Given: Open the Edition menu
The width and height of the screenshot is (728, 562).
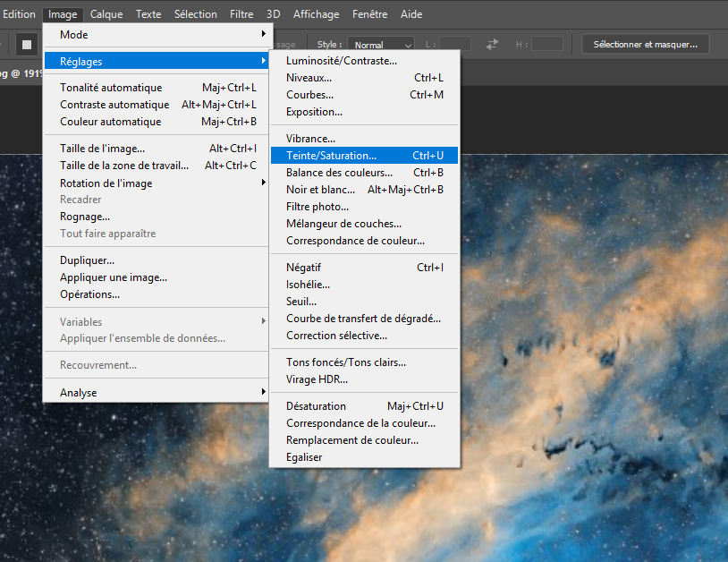Looking at the screenshot, I should [x=19, y=14].
